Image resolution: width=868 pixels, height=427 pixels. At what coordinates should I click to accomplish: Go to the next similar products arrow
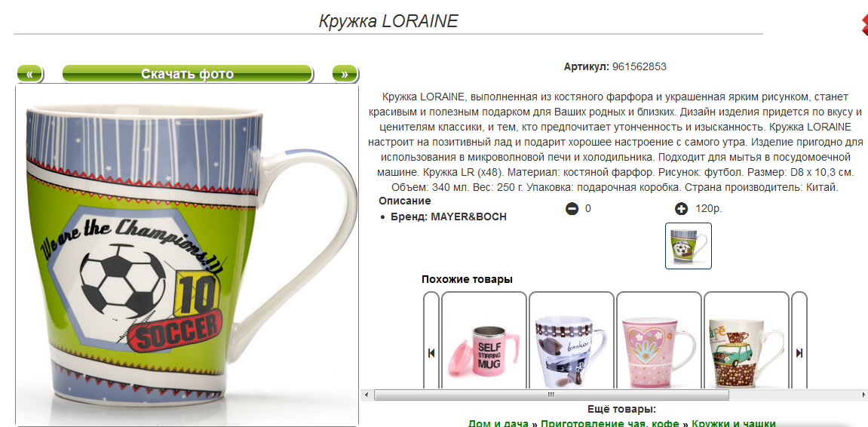799,353
